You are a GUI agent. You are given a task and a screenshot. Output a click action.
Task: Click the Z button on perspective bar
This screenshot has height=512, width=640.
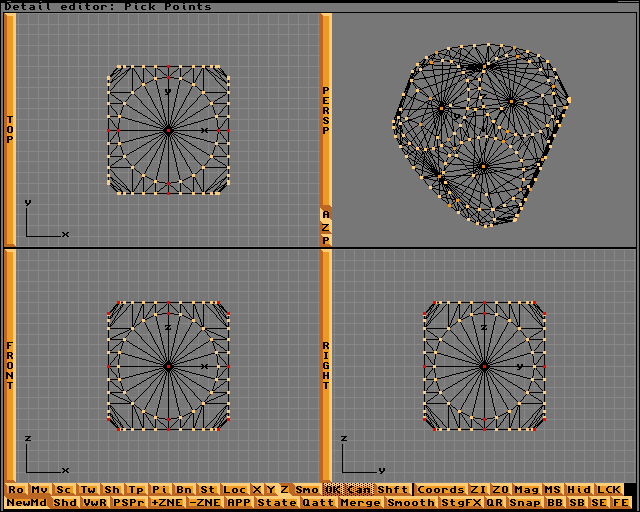tap(326, 227)
